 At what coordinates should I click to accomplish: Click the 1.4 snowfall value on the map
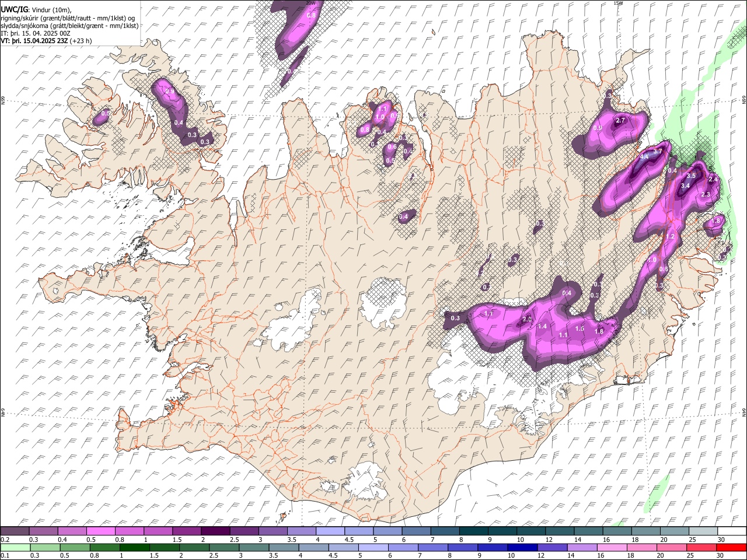point(542,326)
